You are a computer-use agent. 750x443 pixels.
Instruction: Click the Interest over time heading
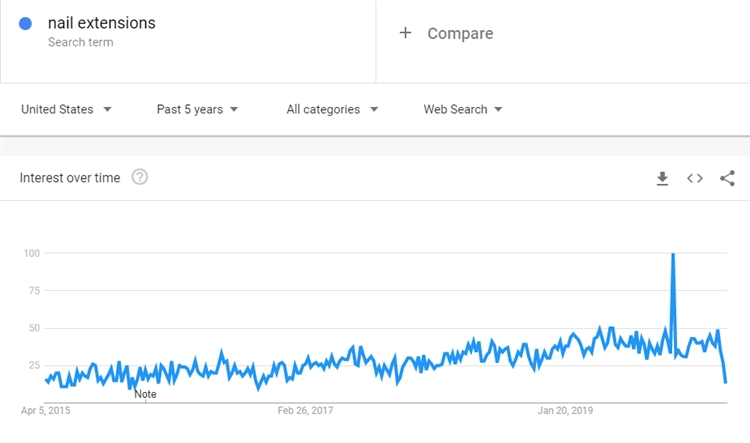(x=70, y=178)
